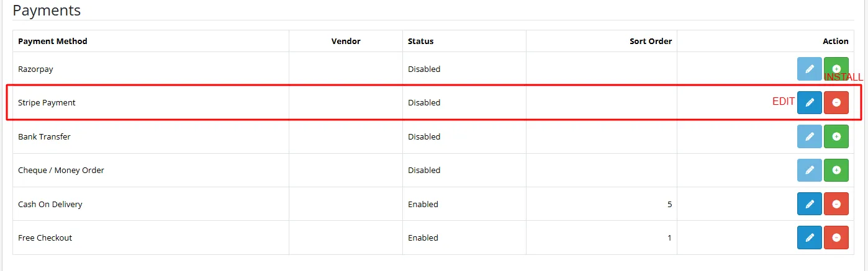Edit the Stripe Payment settings
Screen dimensions: 868x271
[x=809, y=103]
